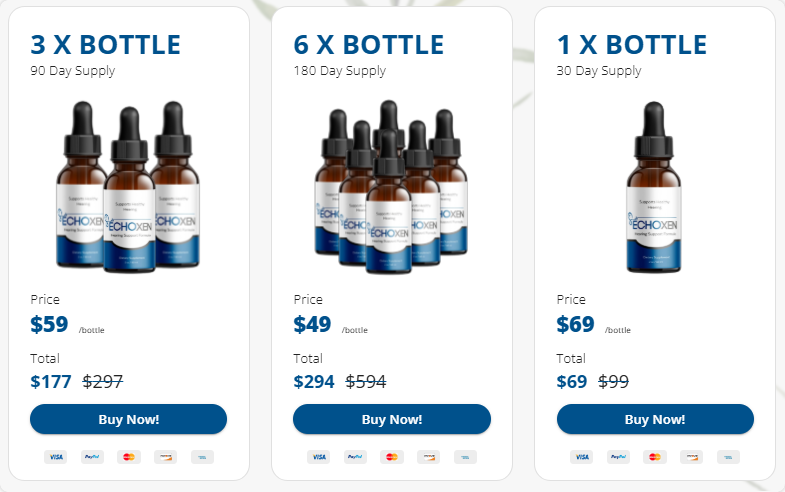Pick American Express icon under 6 bottle offer
Viewport: 785px width, 492px height.
point(465,456)
